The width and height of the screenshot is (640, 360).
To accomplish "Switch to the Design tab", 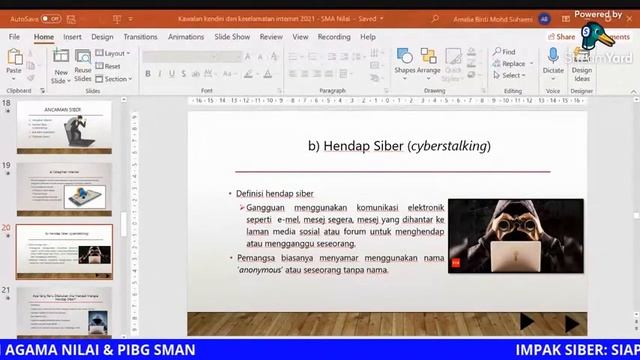I will pos(102,37).
